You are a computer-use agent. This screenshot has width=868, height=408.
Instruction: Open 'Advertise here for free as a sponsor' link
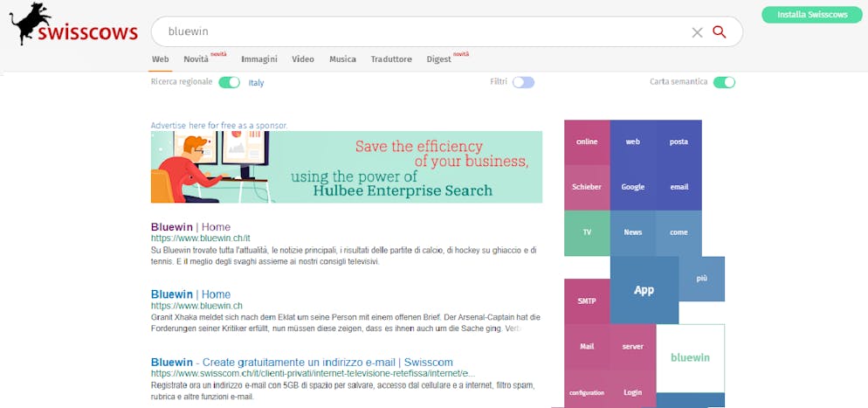tap(219, 126)
